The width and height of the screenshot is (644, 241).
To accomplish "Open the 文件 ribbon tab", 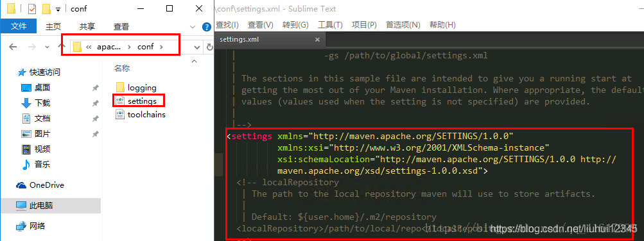I will pos(19,26).
